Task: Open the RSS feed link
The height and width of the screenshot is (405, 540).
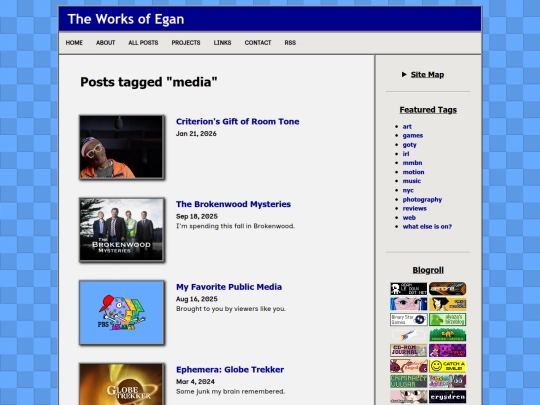Action: 290,43
